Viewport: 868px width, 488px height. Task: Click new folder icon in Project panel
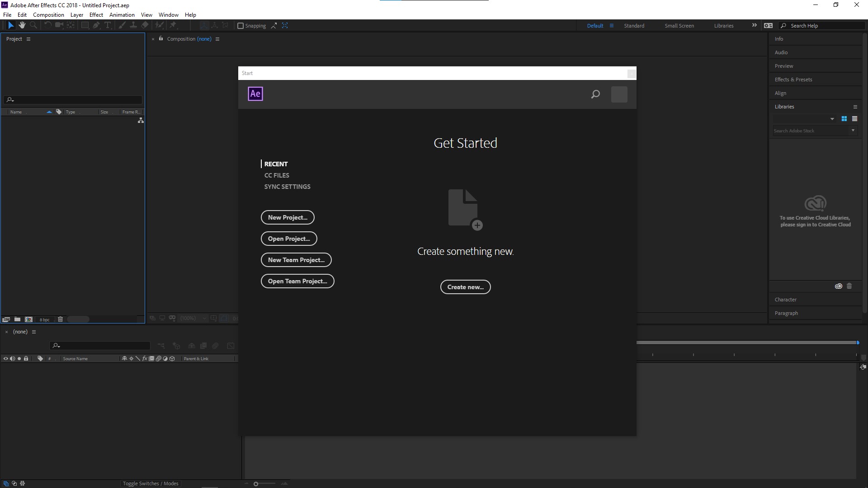click(17, 319)
